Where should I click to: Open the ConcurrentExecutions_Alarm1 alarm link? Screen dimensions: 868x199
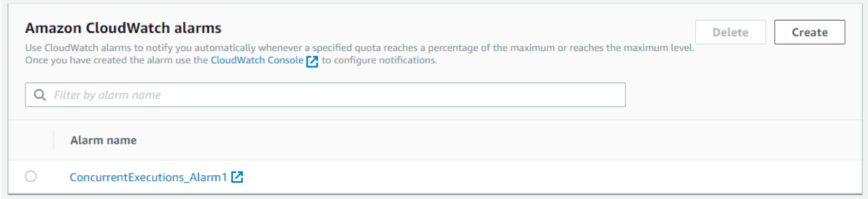tap(148, 177)
